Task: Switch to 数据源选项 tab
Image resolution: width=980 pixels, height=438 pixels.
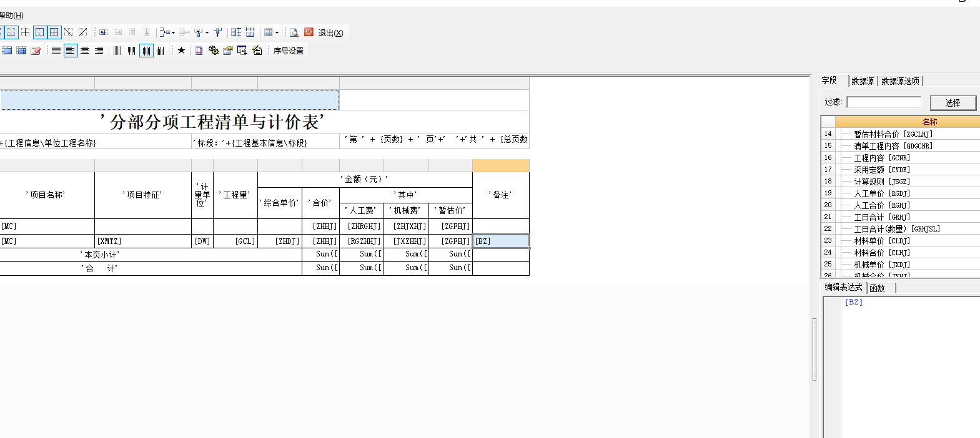Action: (x=900, y=81)
